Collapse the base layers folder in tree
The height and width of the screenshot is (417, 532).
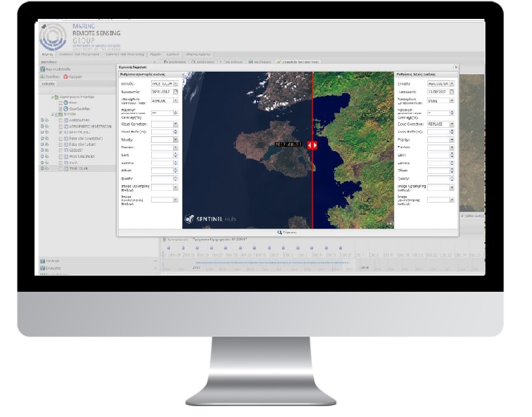53,97
